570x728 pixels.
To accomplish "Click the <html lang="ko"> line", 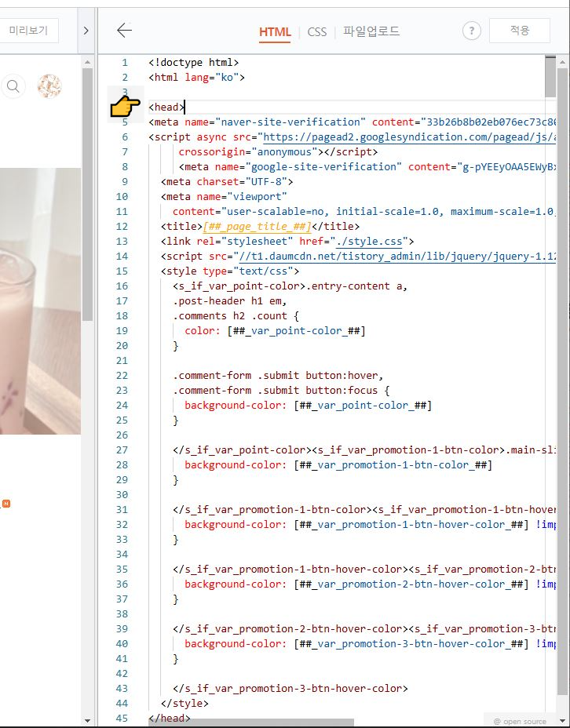I will 196,77.
